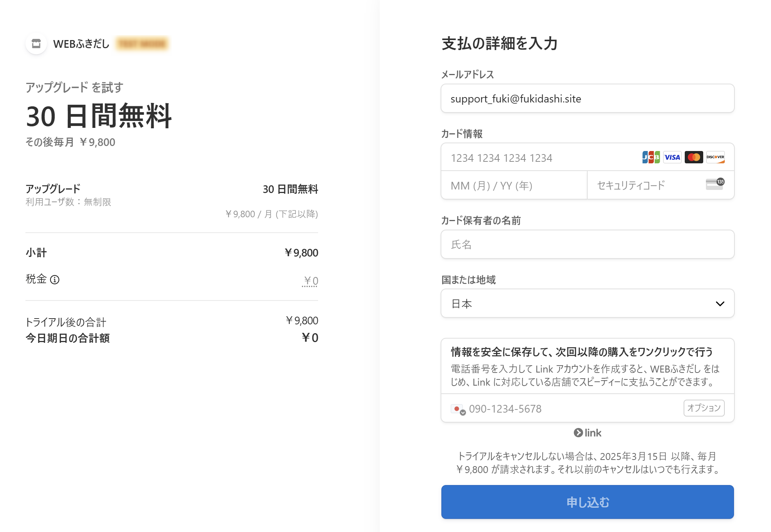Click the WEBふきだし store icon
Screen dimensions: 771x532
(x=36, y=44)
